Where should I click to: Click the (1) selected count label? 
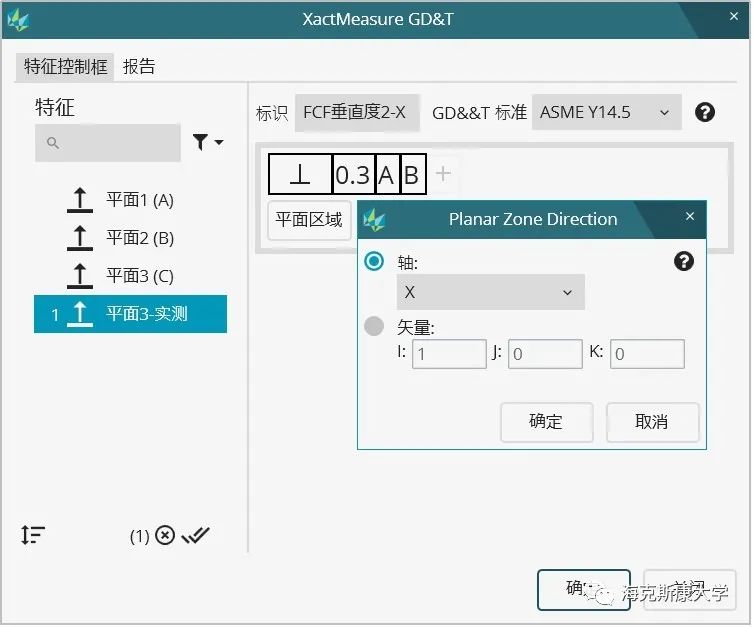(139, 536)
